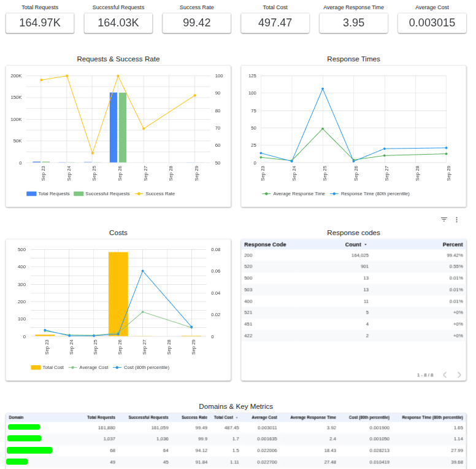Toggle Total Requests legend in Requests chart
Image resolution: width=476 pixels, height=469 pixels.
pyautogui.click(x=48, y=193)
